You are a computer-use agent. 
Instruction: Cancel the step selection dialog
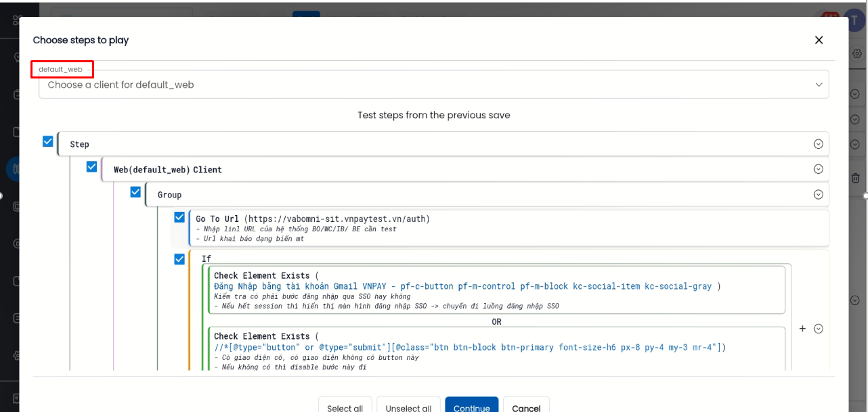[526, 407]
